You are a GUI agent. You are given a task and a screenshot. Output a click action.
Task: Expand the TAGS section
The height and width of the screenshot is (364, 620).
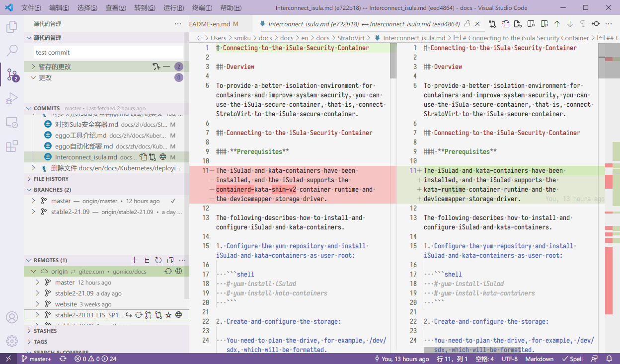(29, 342)
